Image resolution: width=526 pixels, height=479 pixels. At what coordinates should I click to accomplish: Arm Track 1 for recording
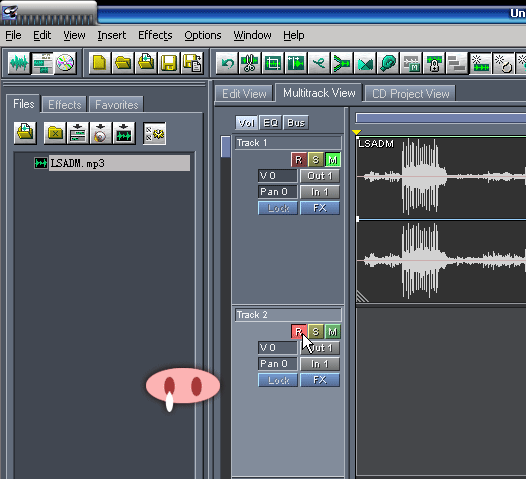tap(299, 160)
